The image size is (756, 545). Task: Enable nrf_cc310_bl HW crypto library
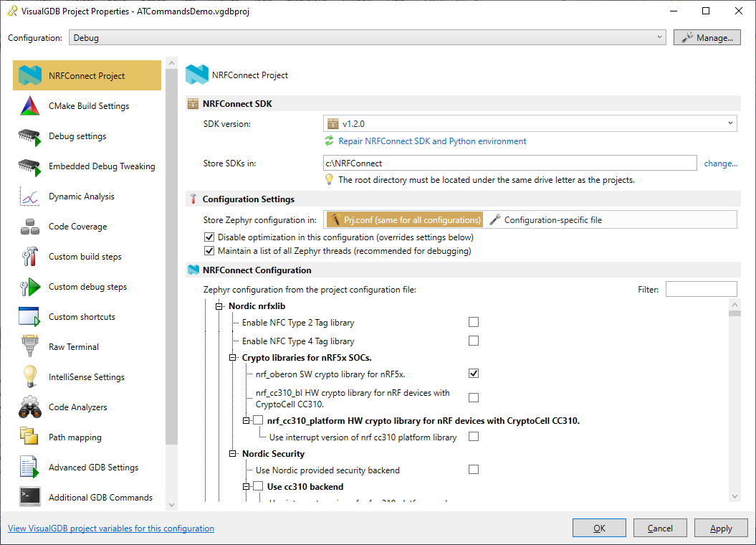point(474,398)
